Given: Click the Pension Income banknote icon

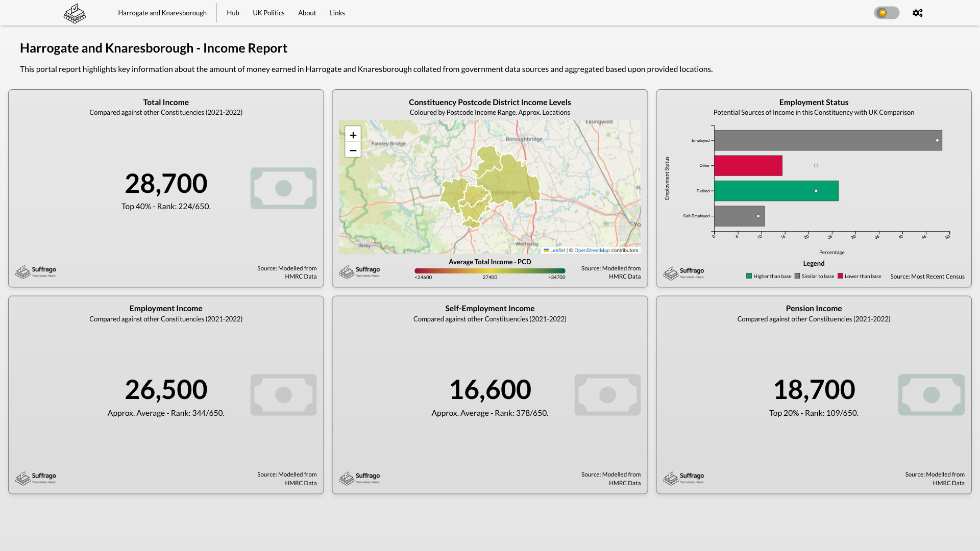Looking at the screenshot, I should [x=931, y=394].
